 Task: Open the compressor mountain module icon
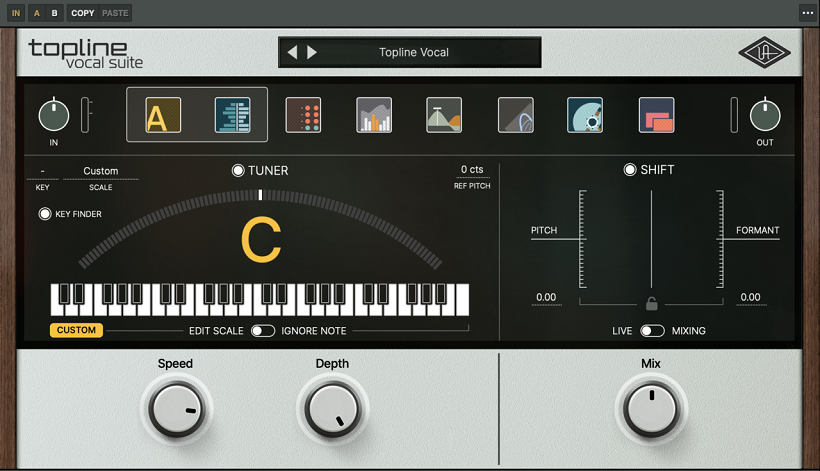(444, 115)
